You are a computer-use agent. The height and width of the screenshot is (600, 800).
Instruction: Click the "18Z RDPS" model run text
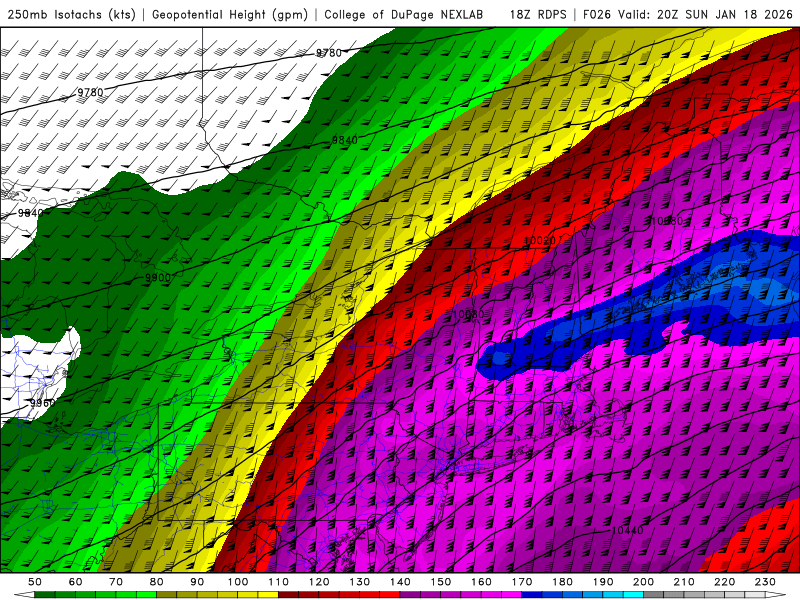coord(538,14)
